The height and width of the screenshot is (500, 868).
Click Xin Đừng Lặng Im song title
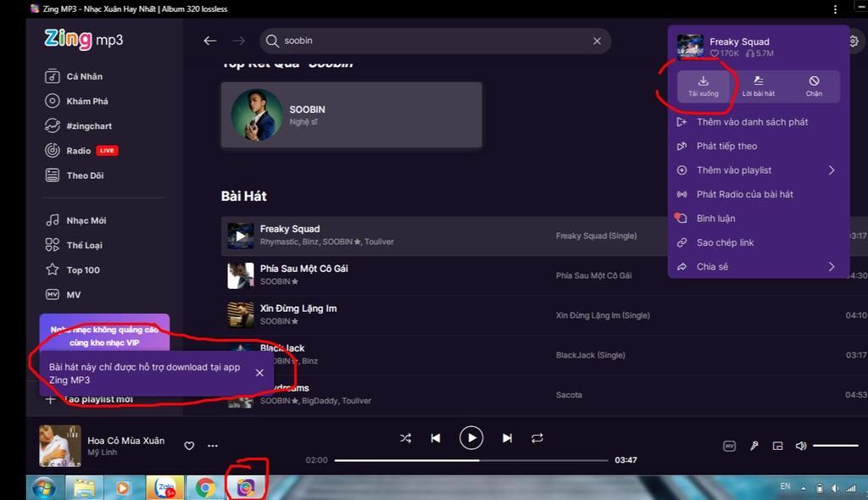click(x=298, y=308)
